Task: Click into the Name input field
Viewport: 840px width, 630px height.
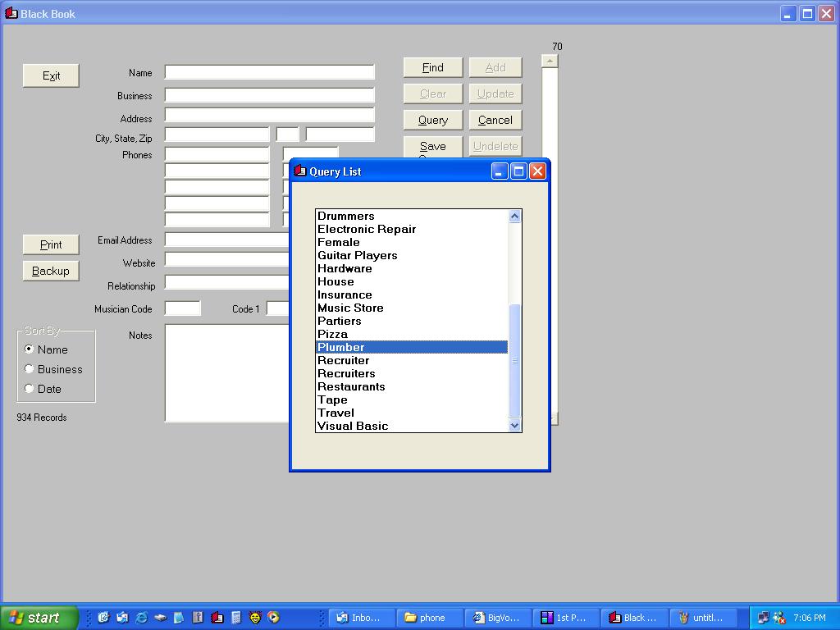Action: [269, 72]
